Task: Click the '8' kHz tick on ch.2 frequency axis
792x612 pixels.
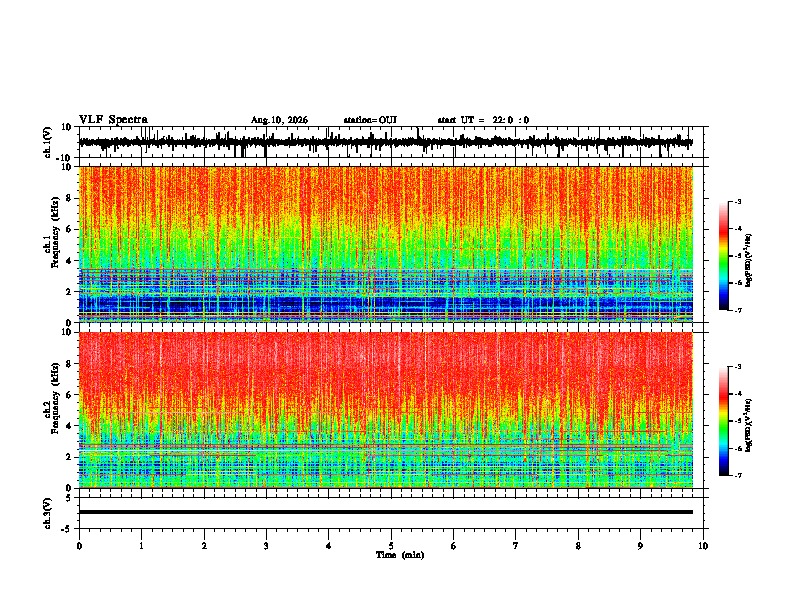Action: tap(69, 364)
